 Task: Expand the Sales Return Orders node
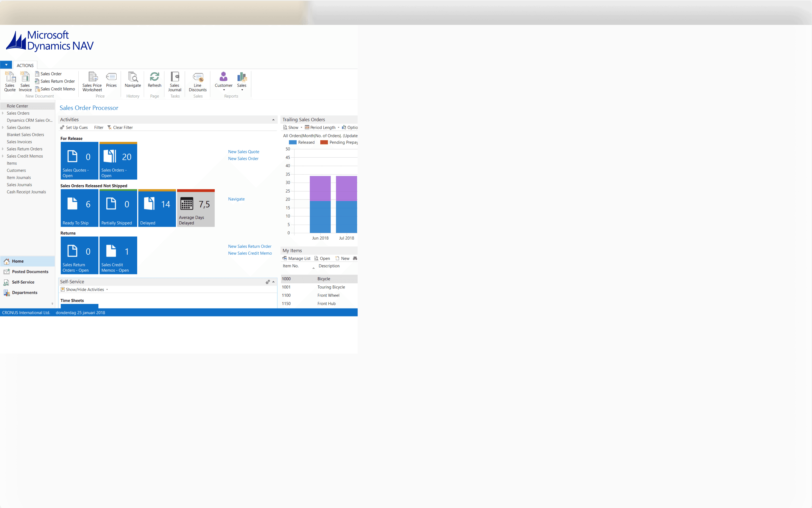3,149
